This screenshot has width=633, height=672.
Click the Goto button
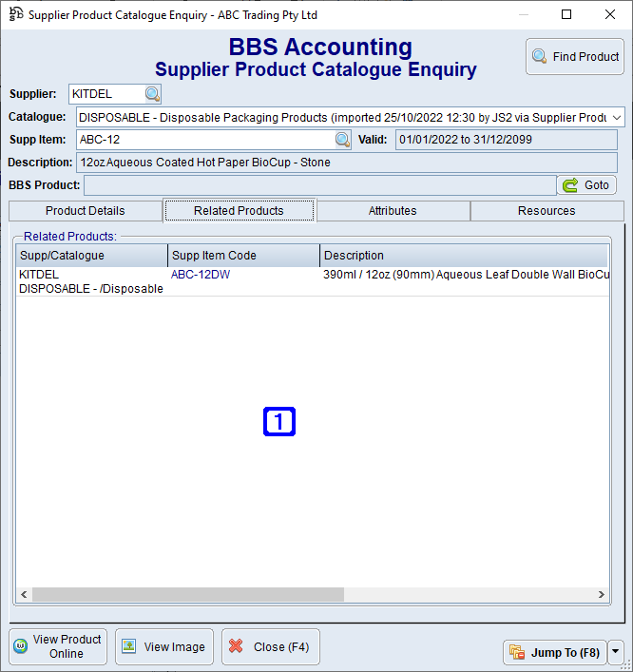click(586, 185)
